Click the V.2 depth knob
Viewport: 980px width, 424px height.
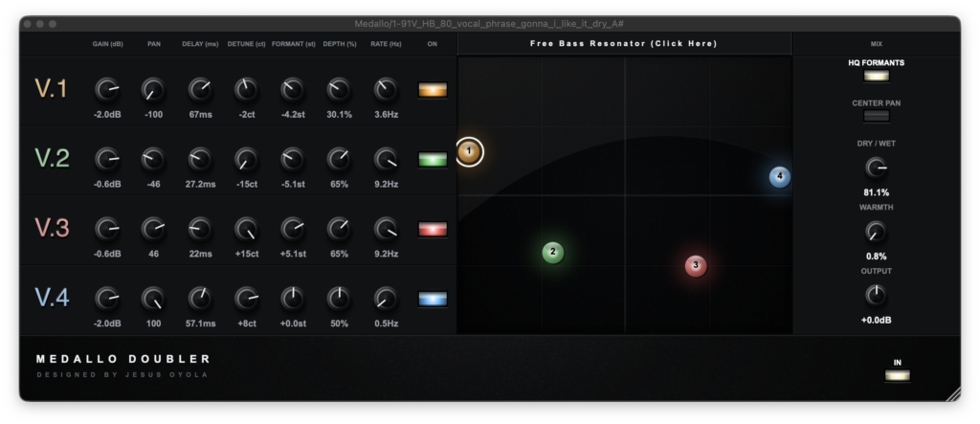click(339, 160)
